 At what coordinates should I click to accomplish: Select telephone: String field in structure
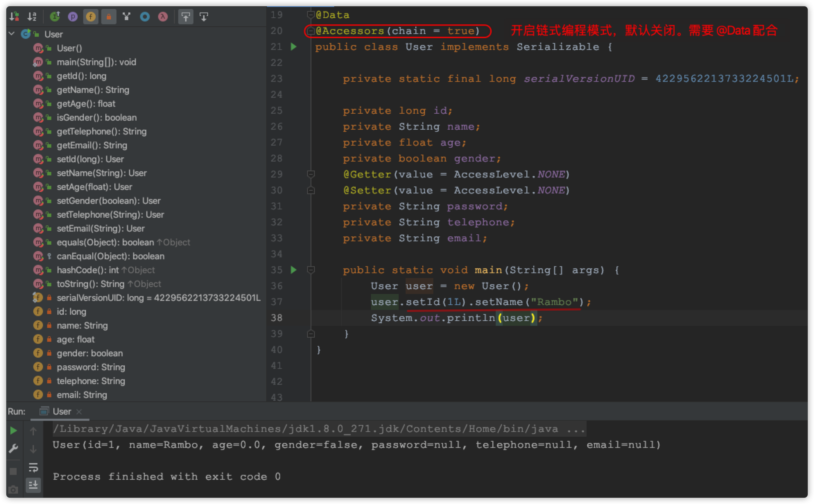click(x=91, y=381)
